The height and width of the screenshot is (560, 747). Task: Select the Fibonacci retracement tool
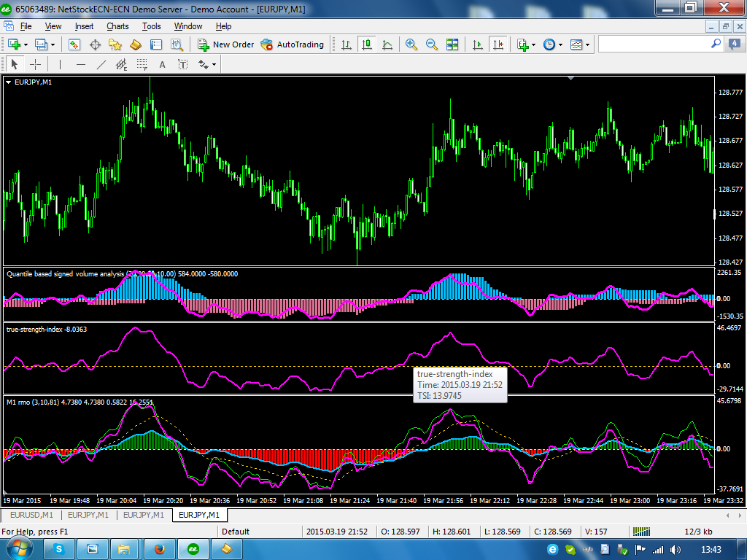pyautogui.click(x=142, y=64)
